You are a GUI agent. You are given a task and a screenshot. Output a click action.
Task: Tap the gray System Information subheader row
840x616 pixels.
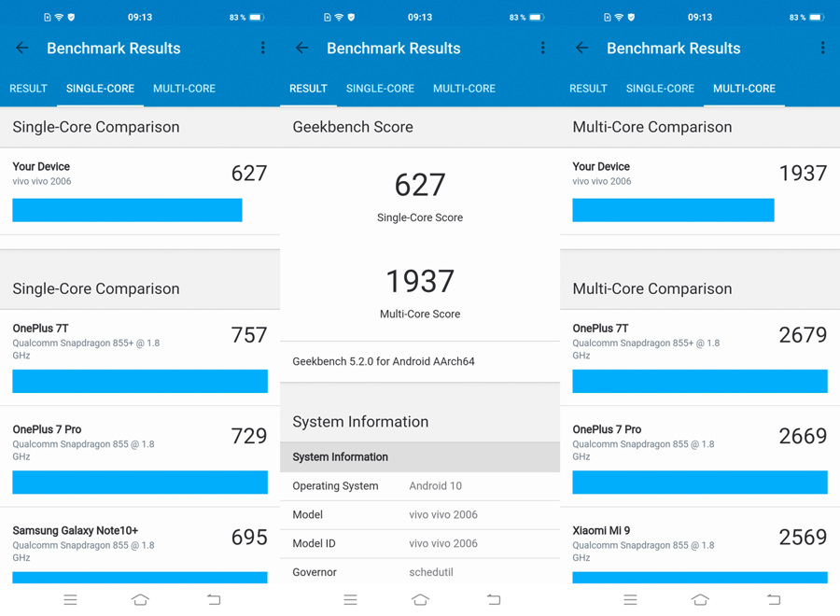[420, 457]
